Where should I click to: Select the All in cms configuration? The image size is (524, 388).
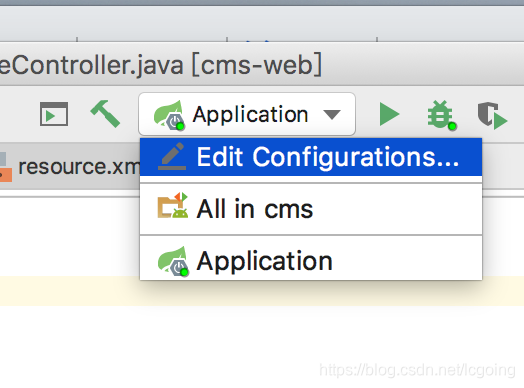pyautogui.click(x=311, y=209)
